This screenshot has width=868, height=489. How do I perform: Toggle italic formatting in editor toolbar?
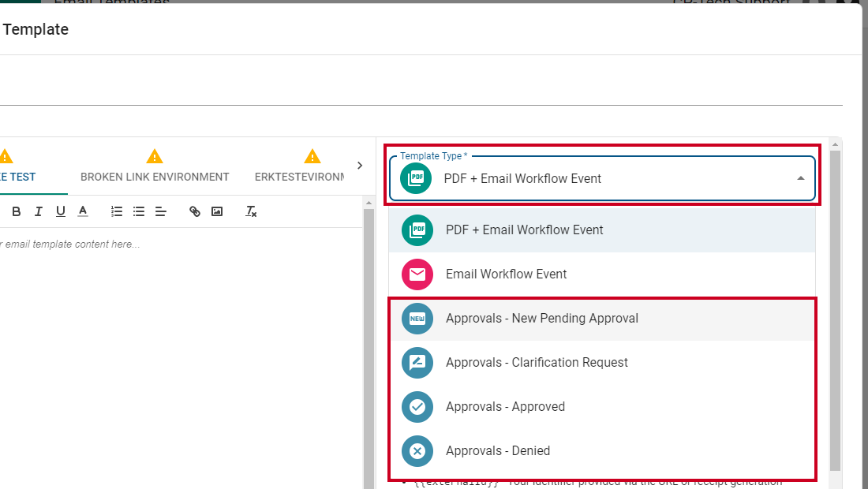[38, 211]
